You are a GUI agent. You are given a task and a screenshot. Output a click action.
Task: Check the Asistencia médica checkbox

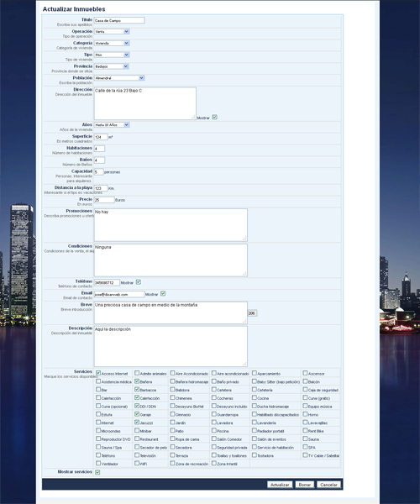pyautogui.click(x=98, y=381)
